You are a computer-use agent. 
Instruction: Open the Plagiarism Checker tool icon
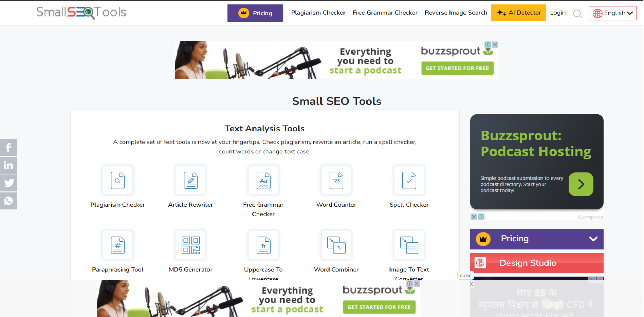118,180
